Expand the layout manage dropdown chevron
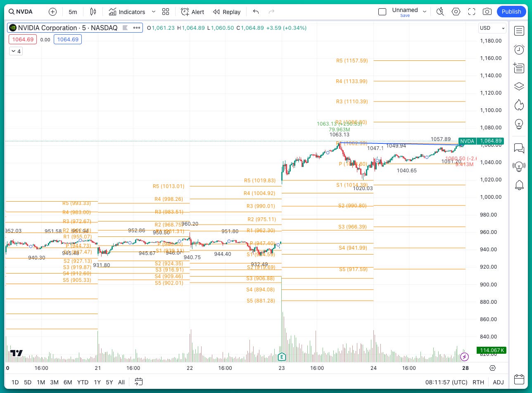Image resolution: width=532 pixels, height=393 pixels. tap(424, 12)
